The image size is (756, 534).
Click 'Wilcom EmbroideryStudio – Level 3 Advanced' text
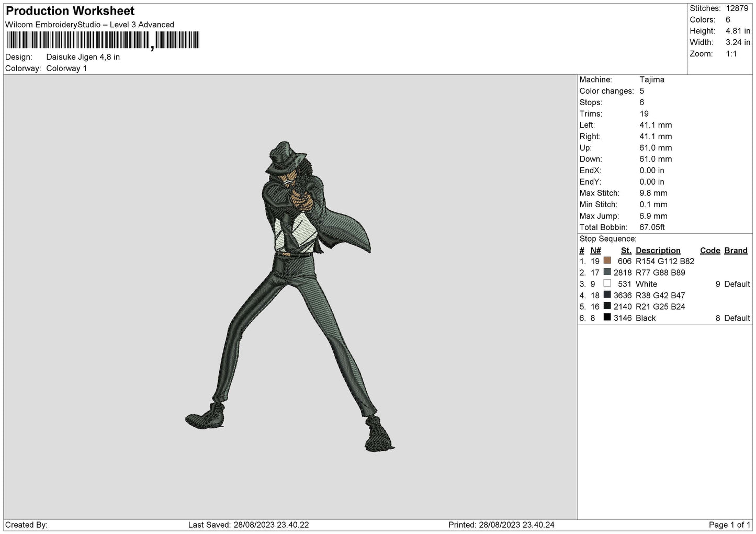pos(89,25)
